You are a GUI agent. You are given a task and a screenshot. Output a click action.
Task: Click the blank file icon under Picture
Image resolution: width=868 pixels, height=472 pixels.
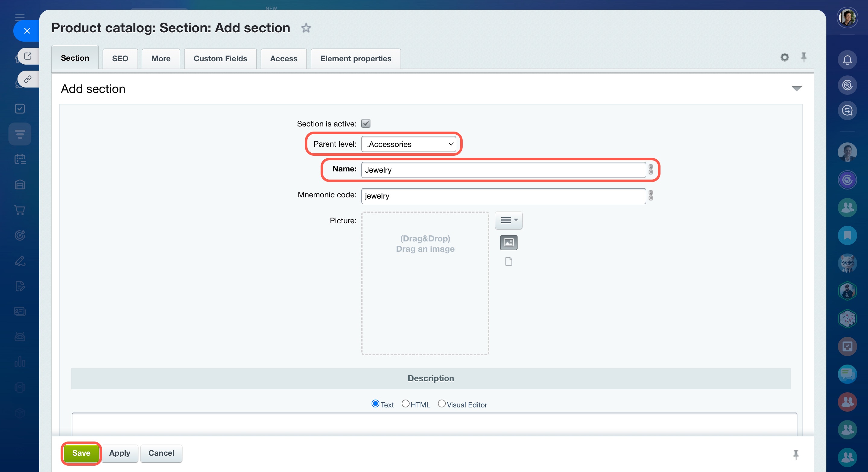508,261
